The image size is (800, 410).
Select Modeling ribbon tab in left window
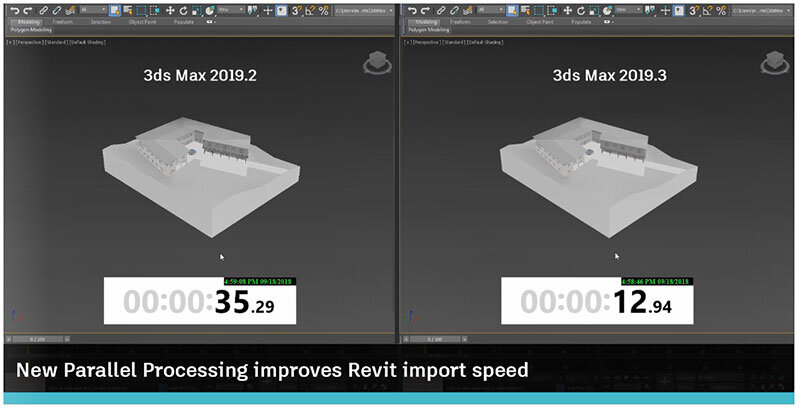pos(28,22)
